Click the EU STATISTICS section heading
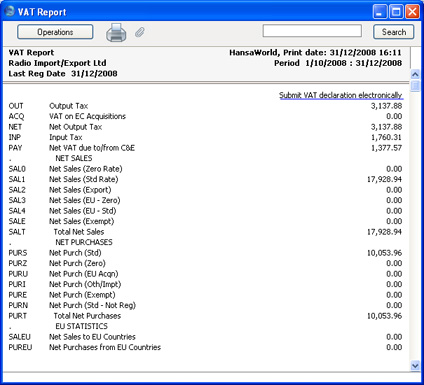424x385 pixels. [x=82, y=326]
